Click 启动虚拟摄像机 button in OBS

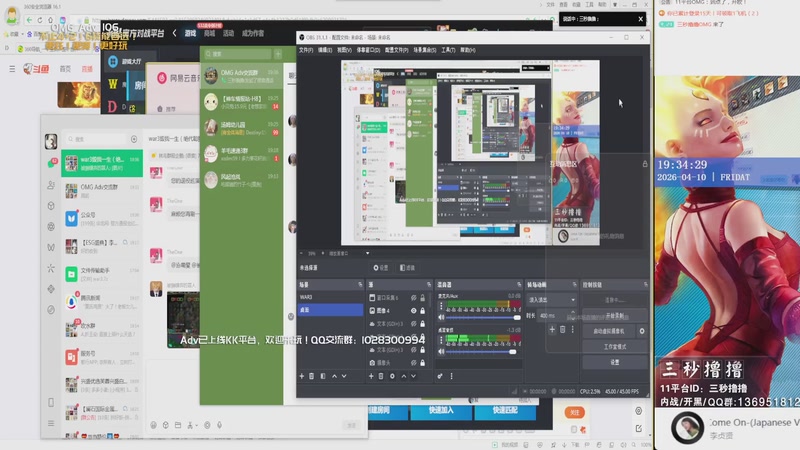tap(609, 331)
